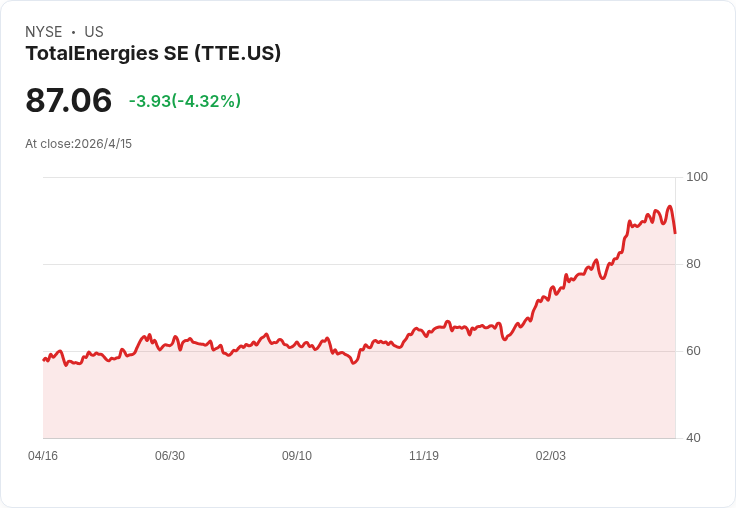Image resolution: width=736 pixels, height=508 pixels.
Task: Click the 80 price axis label
Action: tap(693, 264)
